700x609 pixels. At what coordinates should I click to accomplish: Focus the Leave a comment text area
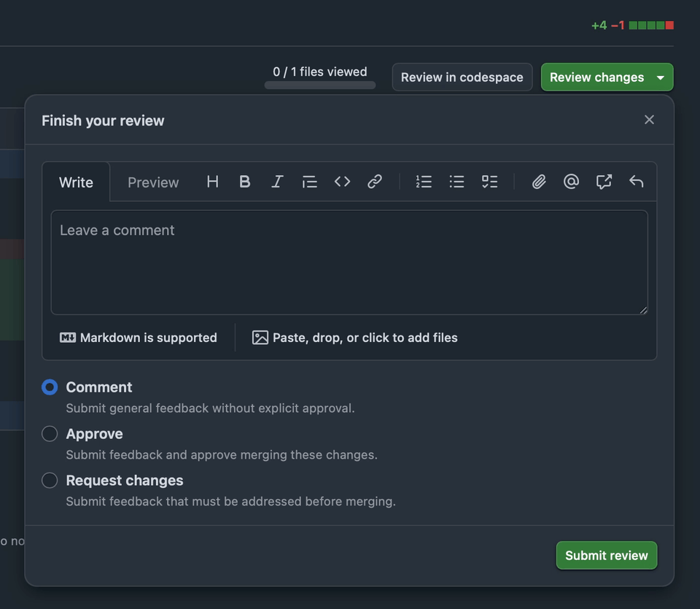coord(349,263)
